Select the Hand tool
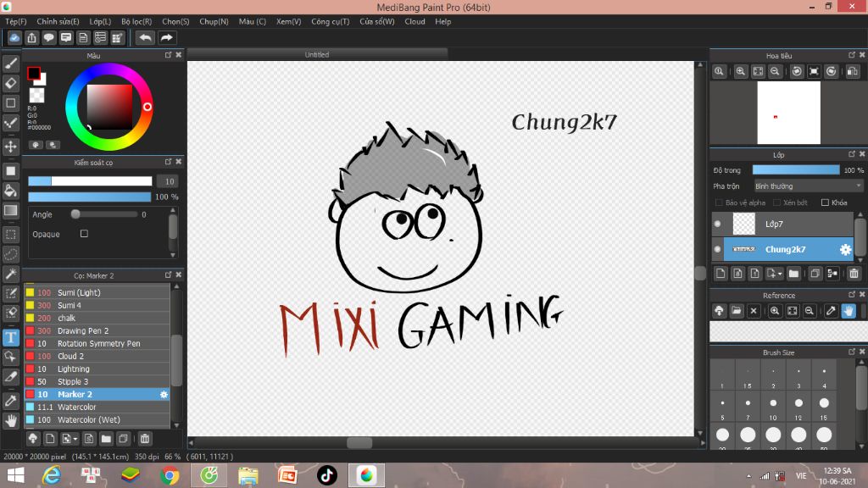Image resolution: width=868 pixels, height=488 pixels. (x=10, y=421)
